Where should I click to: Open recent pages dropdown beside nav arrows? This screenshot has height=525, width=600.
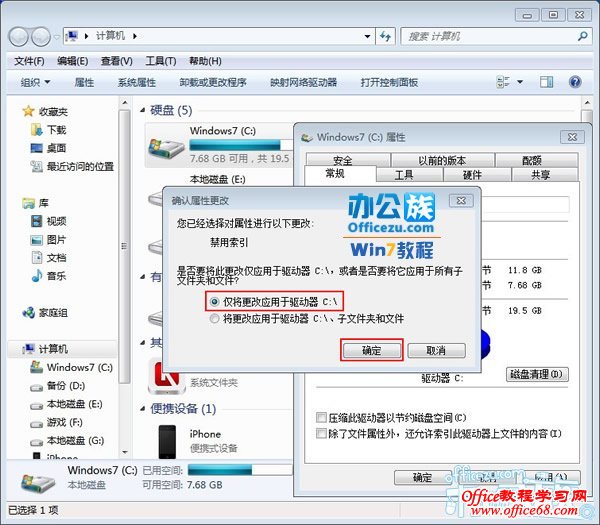[x=57, y=37]
